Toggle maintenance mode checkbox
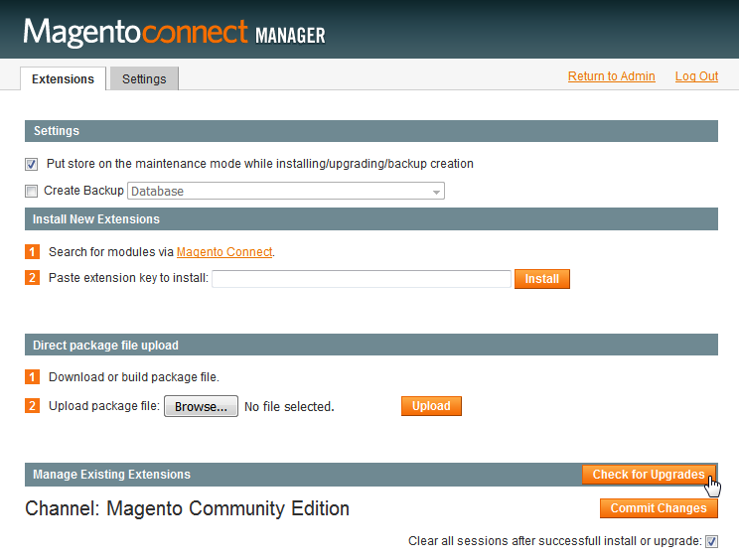This screenshot has width=739, height=560. (31, 165)
